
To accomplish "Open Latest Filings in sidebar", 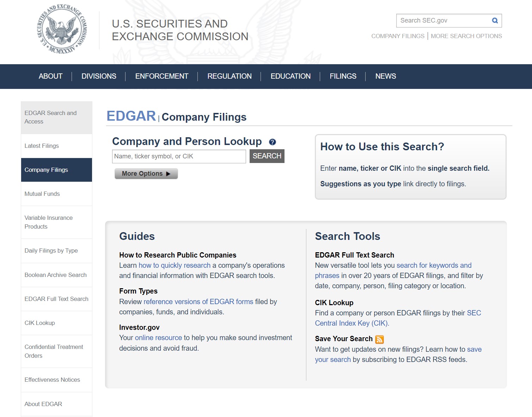I will tap(42, 146).
